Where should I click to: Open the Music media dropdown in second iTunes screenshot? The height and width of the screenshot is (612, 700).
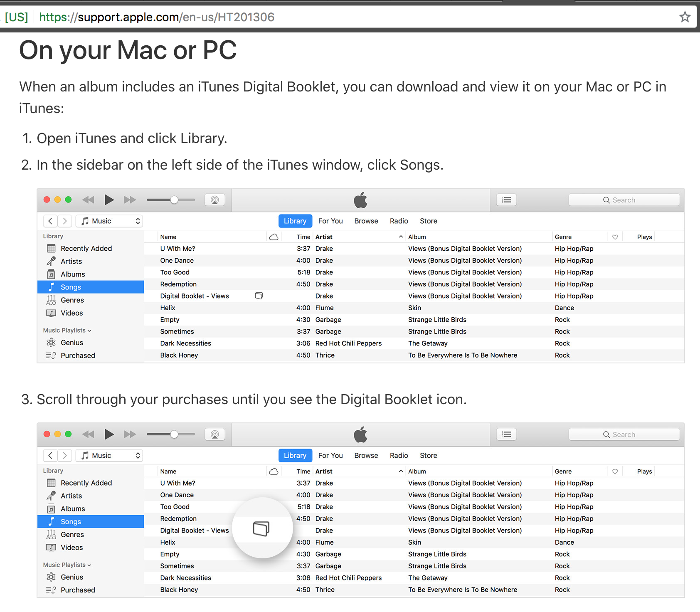click(109, 456)
